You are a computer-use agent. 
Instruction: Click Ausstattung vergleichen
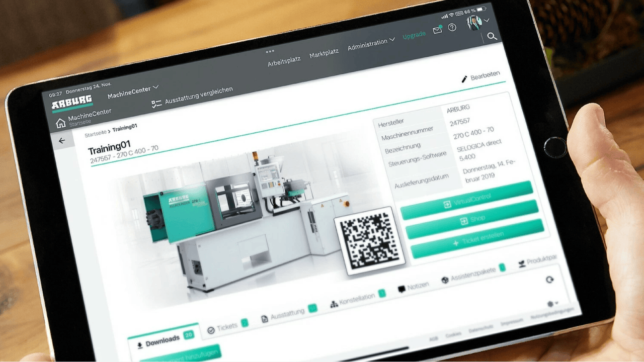(193, 98)
